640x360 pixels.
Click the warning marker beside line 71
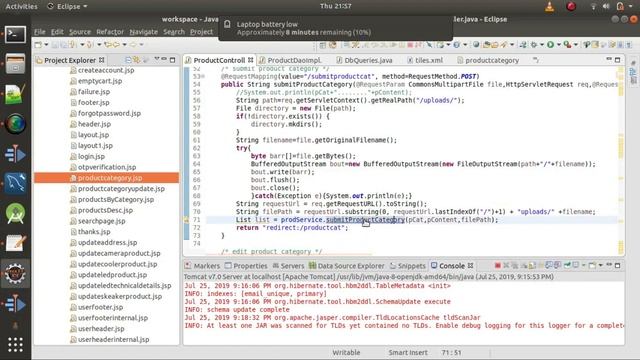(x=187, y=220)
